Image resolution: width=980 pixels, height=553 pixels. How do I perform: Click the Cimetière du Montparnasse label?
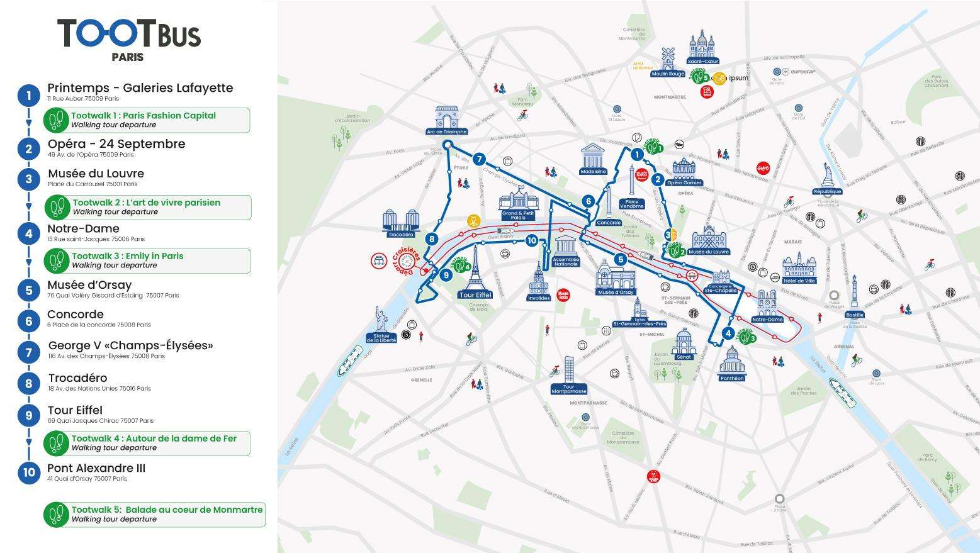click(x=622, y=437)
